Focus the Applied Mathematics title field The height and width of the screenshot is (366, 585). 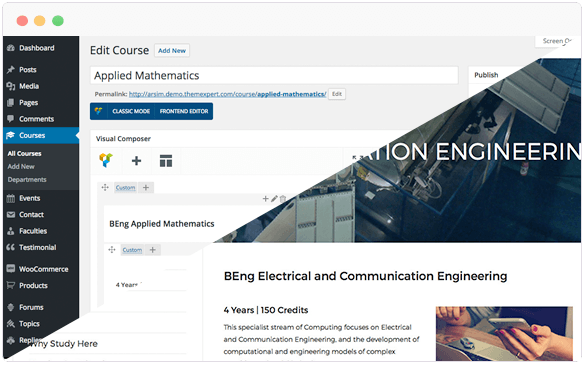coord(274,75)
